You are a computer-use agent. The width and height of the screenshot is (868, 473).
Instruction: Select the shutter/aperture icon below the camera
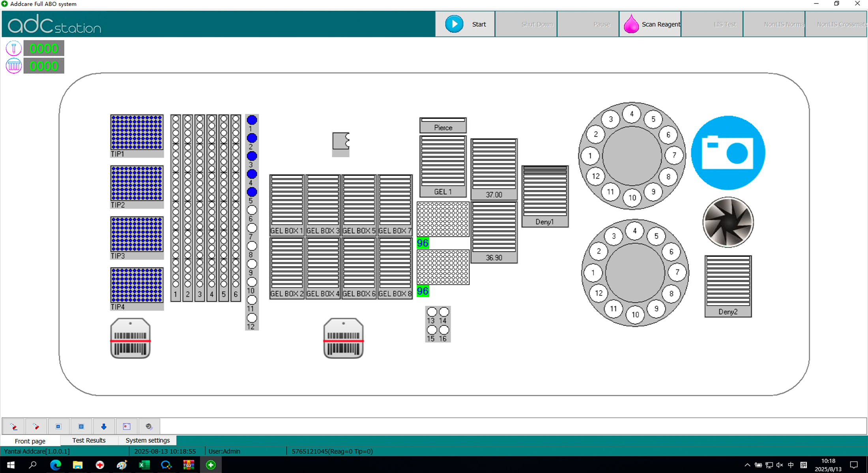coord(728,222)
